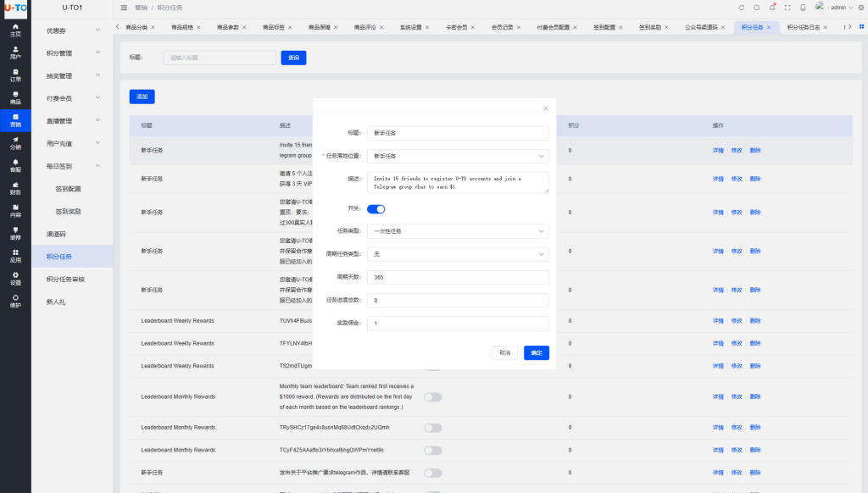
Task: Expand the 优惠券 submenu
Action: click(x=72, y=30)
